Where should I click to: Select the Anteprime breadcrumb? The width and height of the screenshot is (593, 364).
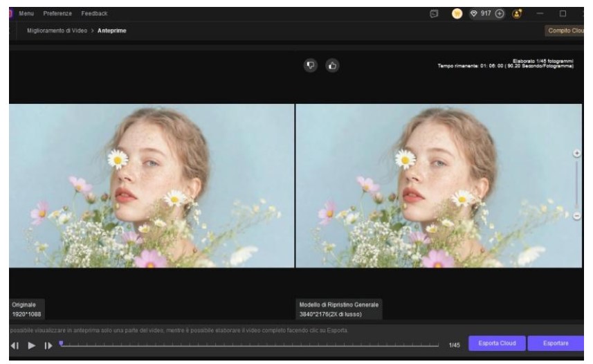pos(111,30)
